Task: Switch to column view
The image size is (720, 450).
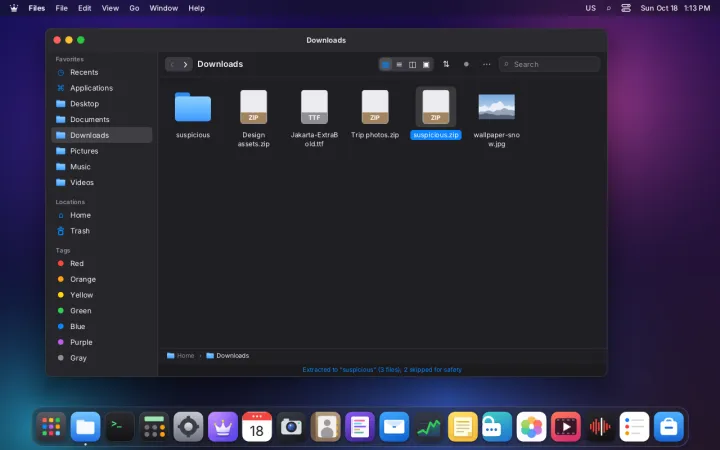Action: pyautogui.click(x=412, y=65)
